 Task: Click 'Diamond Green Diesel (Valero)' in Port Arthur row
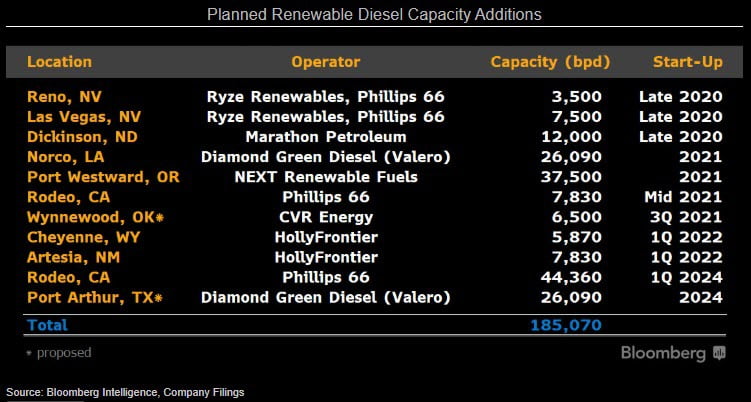click(x=326, y=298)
